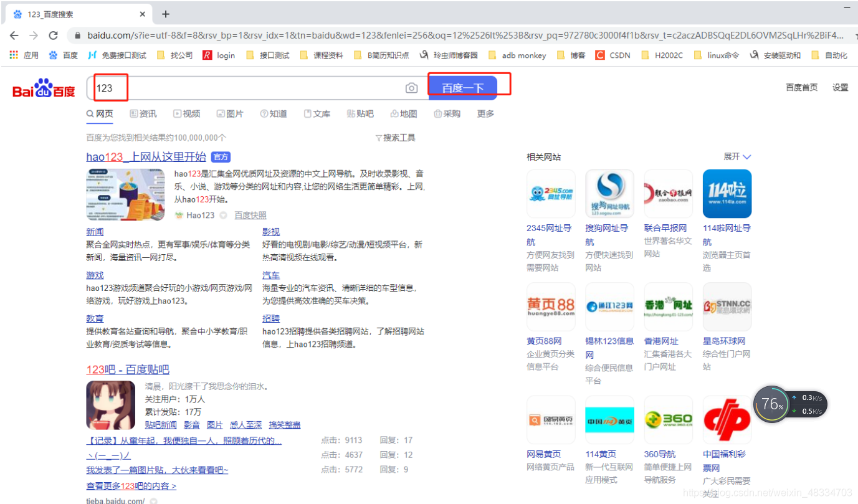Switch to the 贴吧 tab
This screenshot has height=504, width=858.
point(360,113)
